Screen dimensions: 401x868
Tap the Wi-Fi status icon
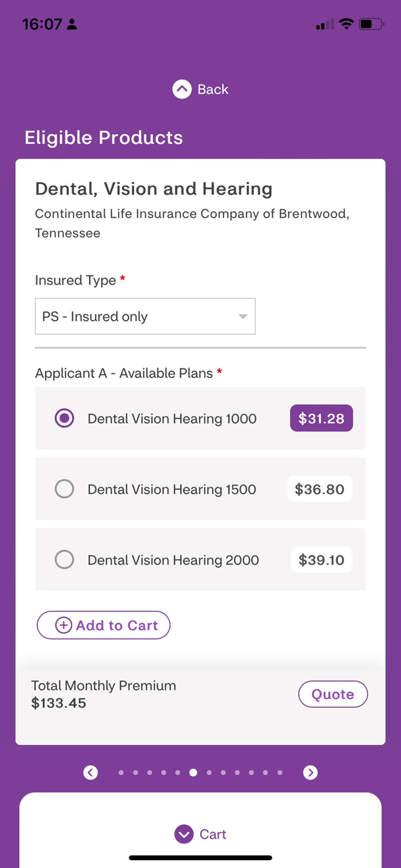(x=346, y=24)
